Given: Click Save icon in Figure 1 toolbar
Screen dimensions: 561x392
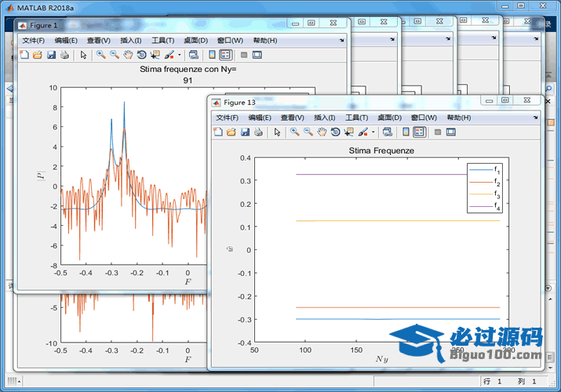Looking at the screenshot, I should (x=51, y=55).
